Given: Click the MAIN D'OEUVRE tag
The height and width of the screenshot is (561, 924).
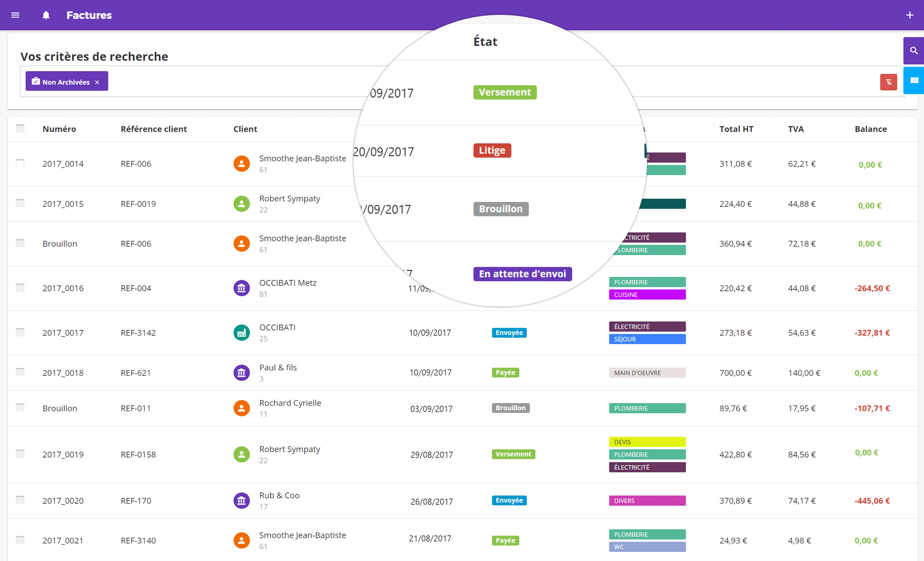Looking at the screenshot, I should click(x=647, y=373).
